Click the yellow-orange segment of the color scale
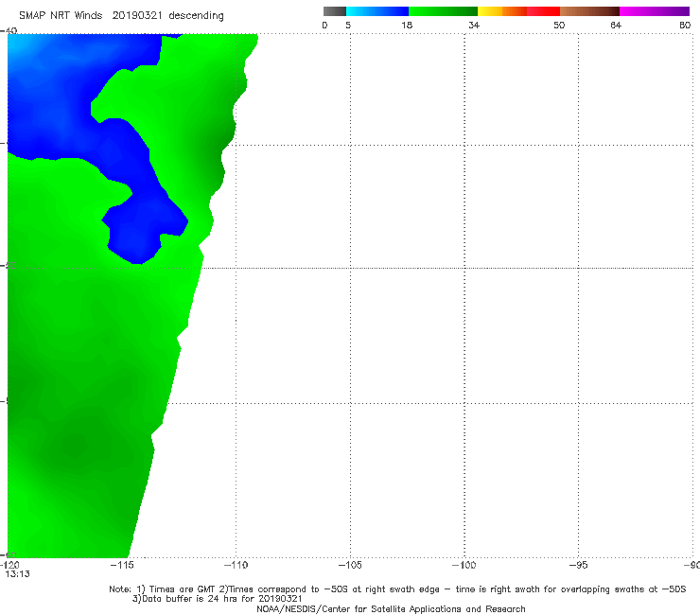 (x=501, y=11)
